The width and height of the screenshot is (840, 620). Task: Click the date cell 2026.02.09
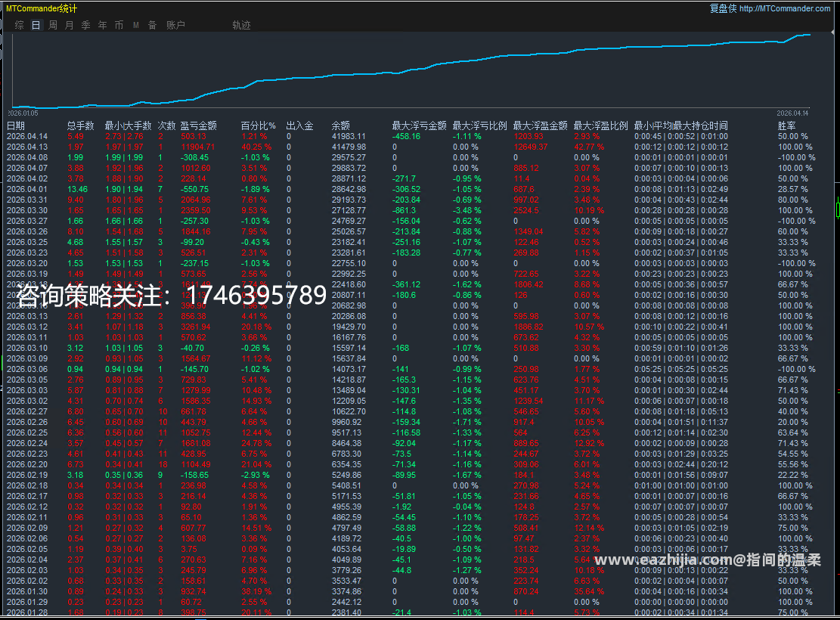[27, 528]
